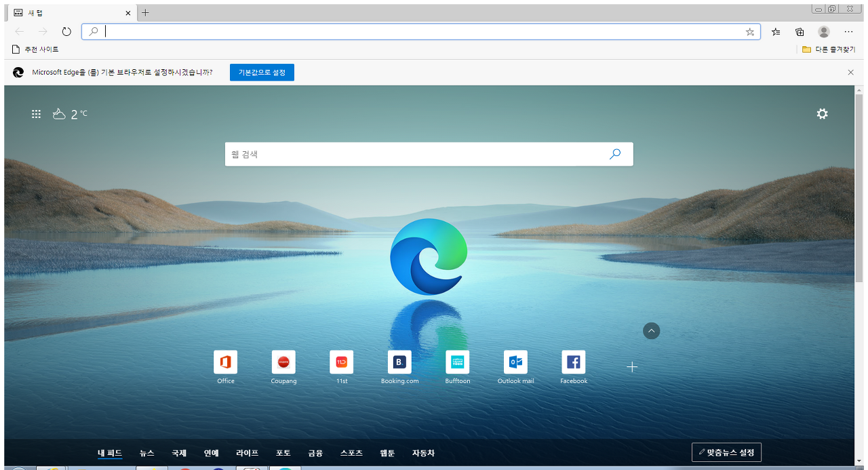Screen dimensions: 868x470
Task: Switch to the 국제 feed tab
Action: 179,453
